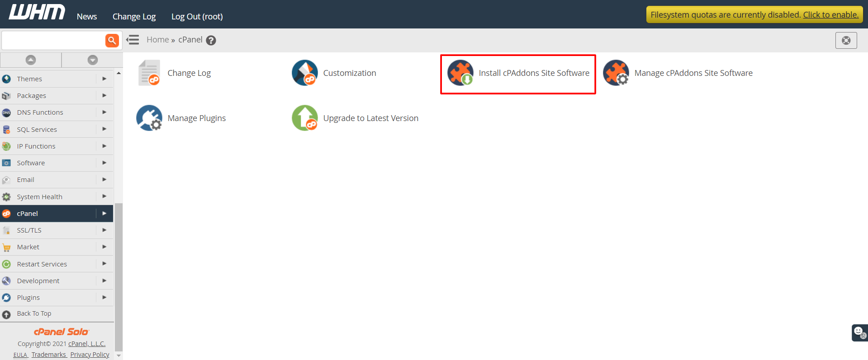Click the Themes sidebar icon
The image size is (868, 360).
tap(6, 79)
